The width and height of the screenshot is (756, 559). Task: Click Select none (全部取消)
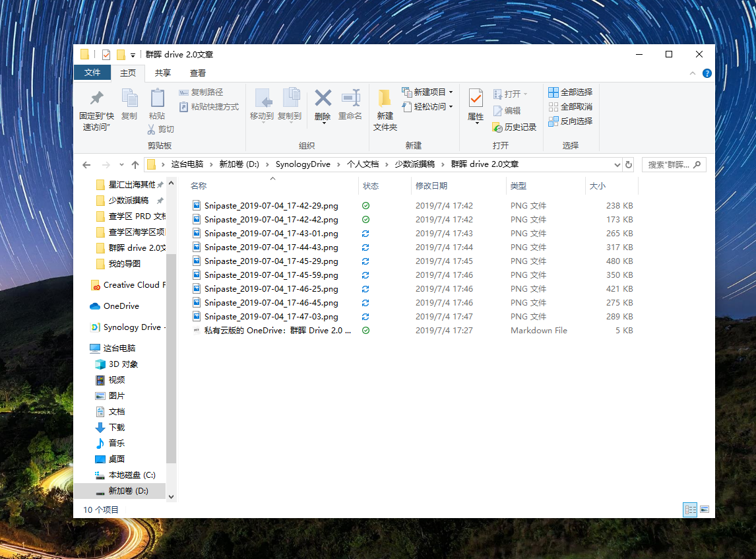pyautogui.click(x=571, y=107)
